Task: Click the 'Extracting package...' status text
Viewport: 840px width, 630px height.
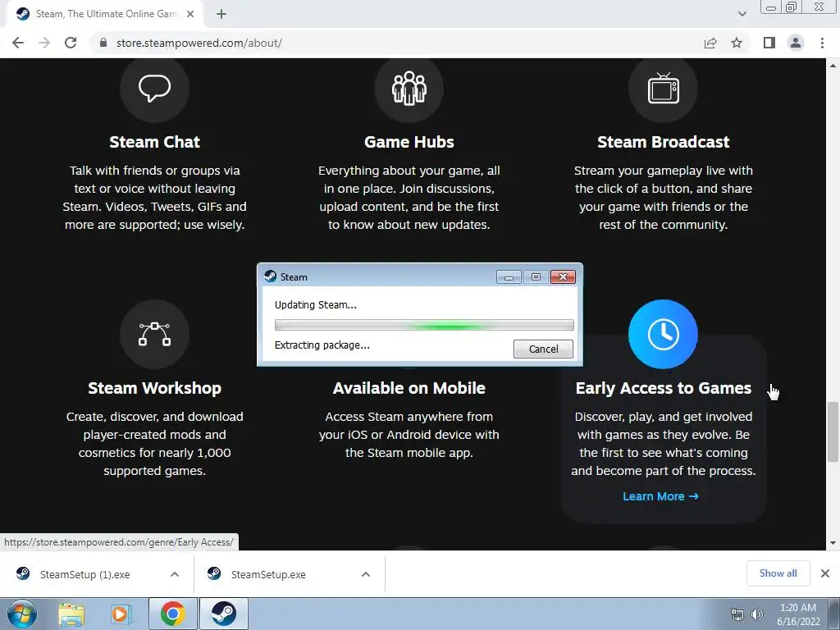Action: 322,345
